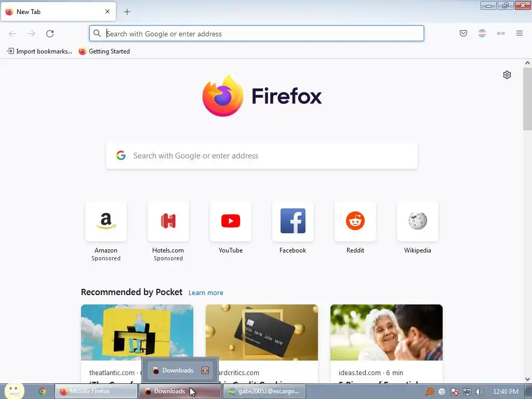Launch Chrome from the taskbar
Image resolution: width=532 pixels, height=399 pixels.
tap(42, 391)
